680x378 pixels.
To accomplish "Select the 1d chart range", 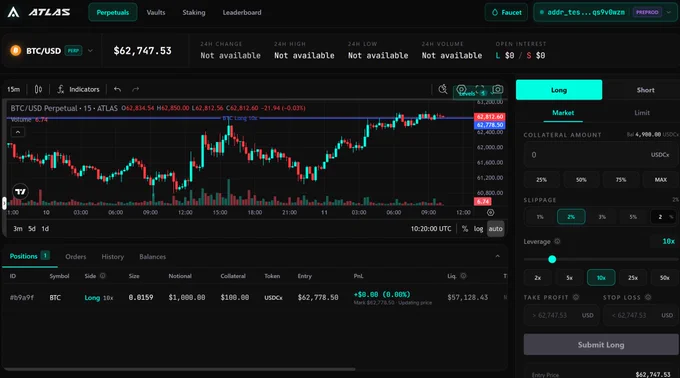I will 45,228.
